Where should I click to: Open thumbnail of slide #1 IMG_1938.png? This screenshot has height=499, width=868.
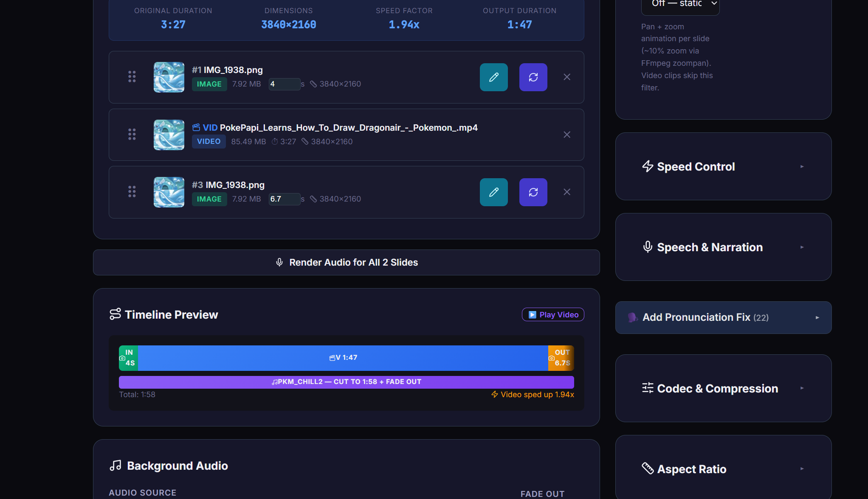[169, 77]
